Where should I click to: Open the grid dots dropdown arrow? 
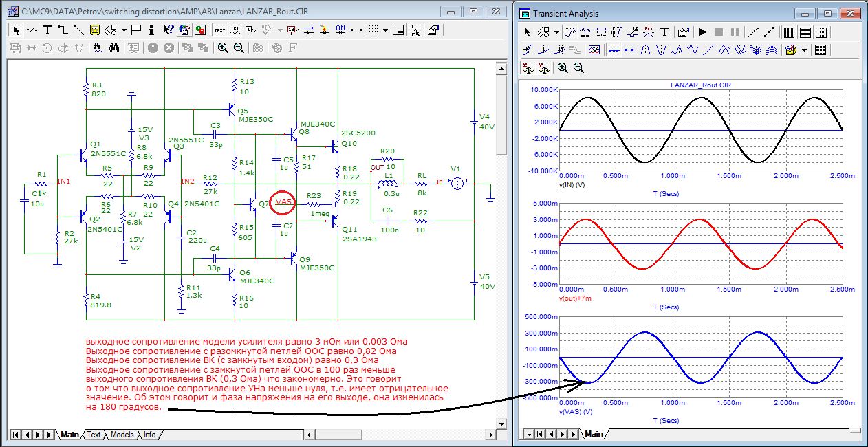[386, 30]
